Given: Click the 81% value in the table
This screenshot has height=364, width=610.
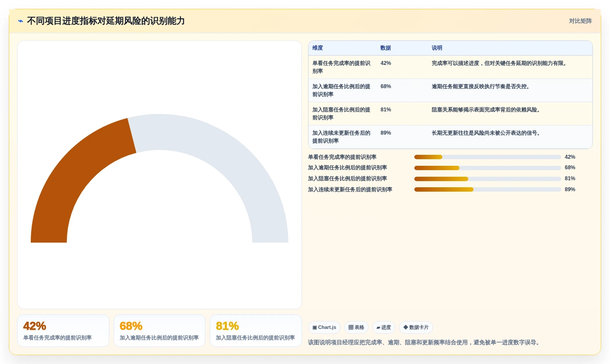Looking at the screenshot, I should pyautogui.click(x=386, y=110).
